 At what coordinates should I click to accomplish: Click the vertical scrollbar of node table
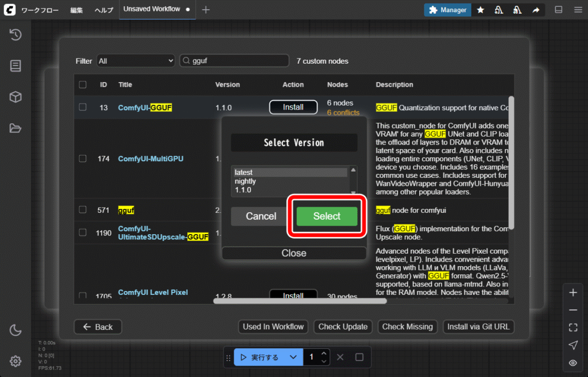coord(511,162)
